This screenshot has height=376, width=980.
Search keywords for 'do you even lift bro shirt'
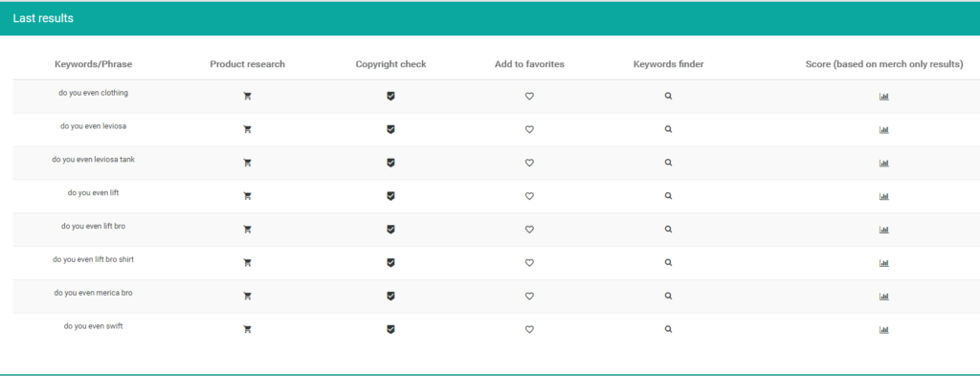(668, 262)
